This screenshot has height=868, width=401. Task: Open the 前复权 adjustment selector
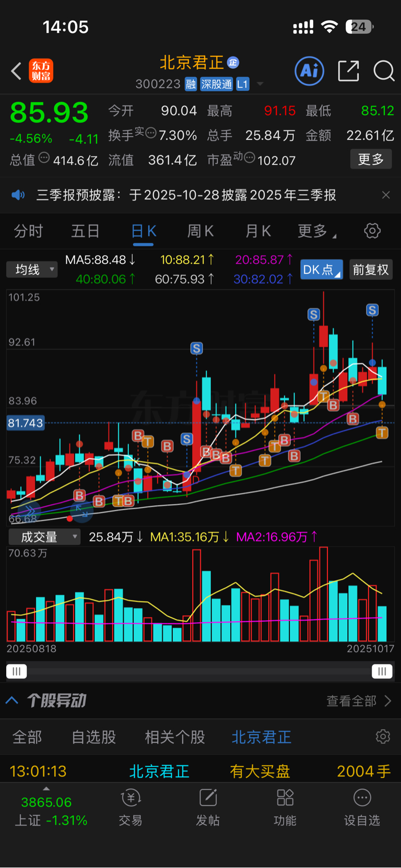(371, 269)
